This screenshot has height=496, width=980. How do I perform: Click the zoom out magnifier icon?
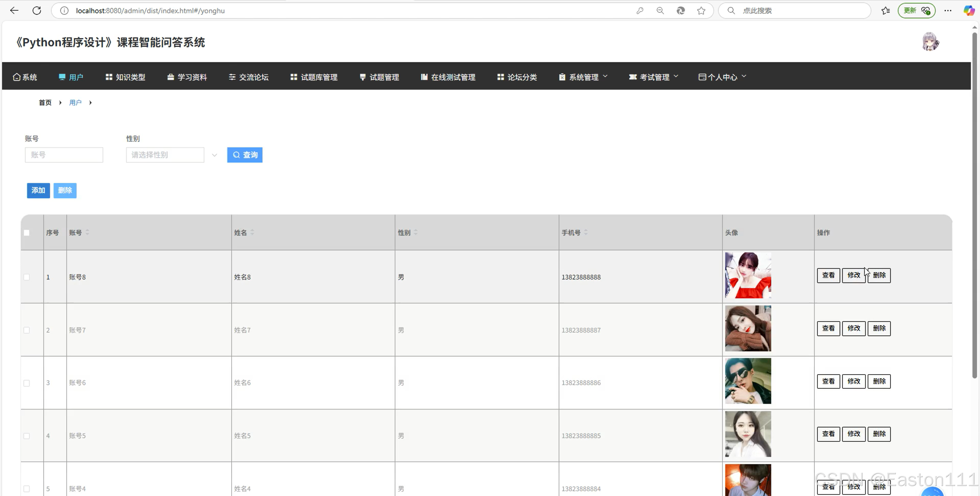coord(660,11)
